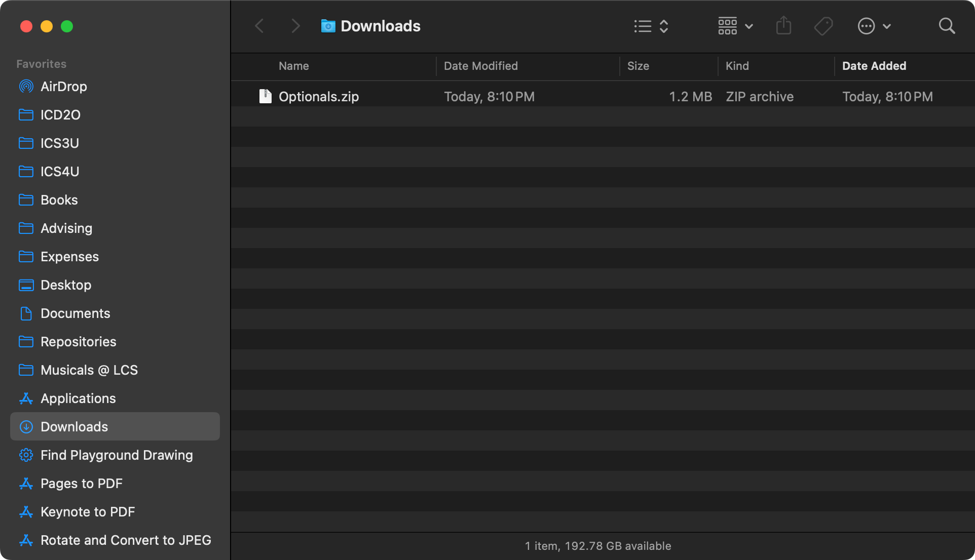975x560 pixels.
Task: Open the Repositories folder in sidebar
Action: click(78, 342)
